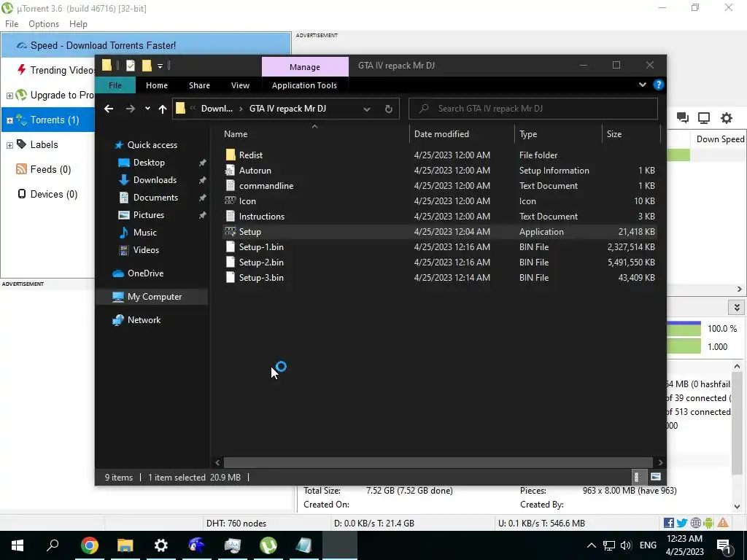This screenshot has height=560, width=747.
Task: Open Windows Settings from the taskbar
Action: [x=161, y=545]
